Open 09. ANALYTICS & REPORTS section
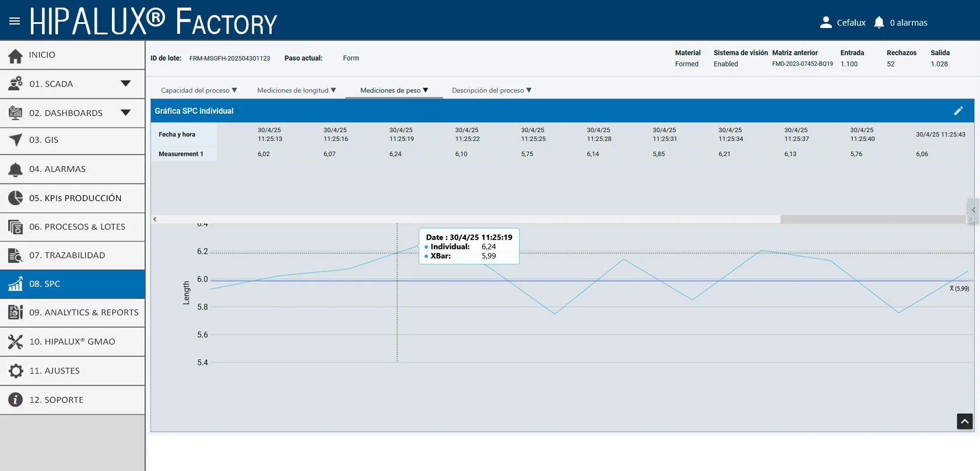The width and height of the screenshot is (980, 471). tap(72, 312)
